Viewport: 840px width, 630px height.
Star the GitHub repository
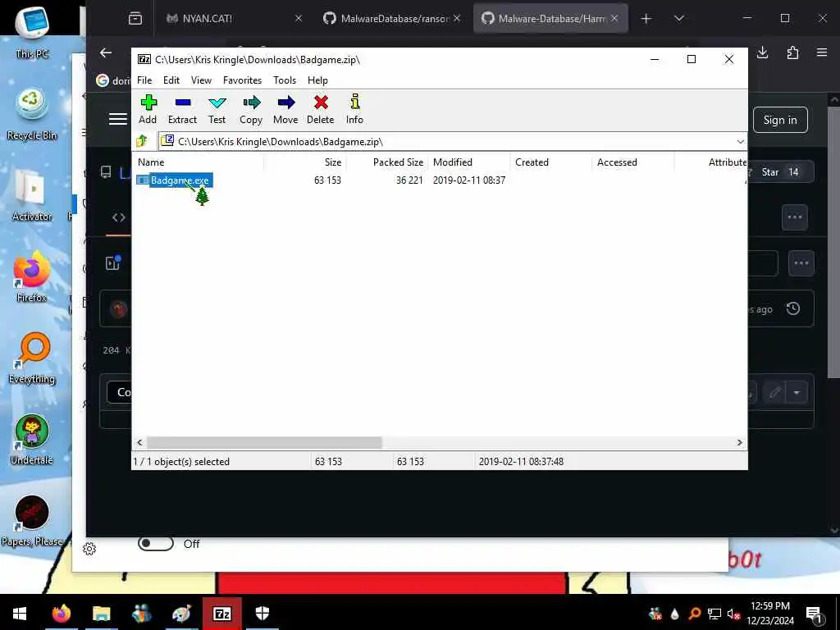click(779, 172)
